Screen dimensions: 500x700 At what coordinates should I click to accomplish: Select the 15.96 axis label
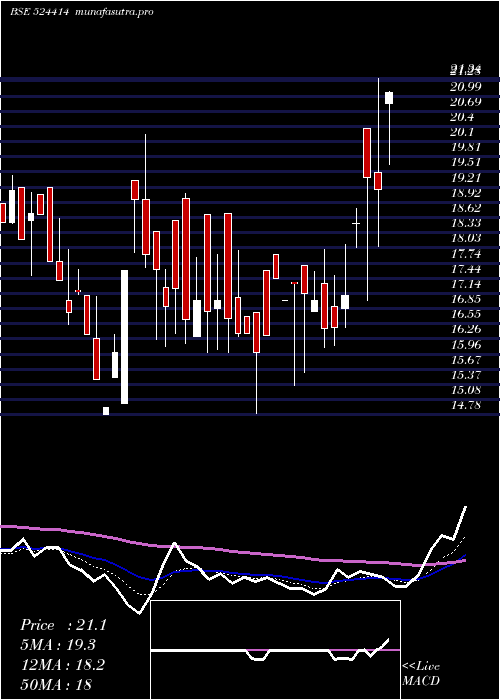[x=466, y=345]
